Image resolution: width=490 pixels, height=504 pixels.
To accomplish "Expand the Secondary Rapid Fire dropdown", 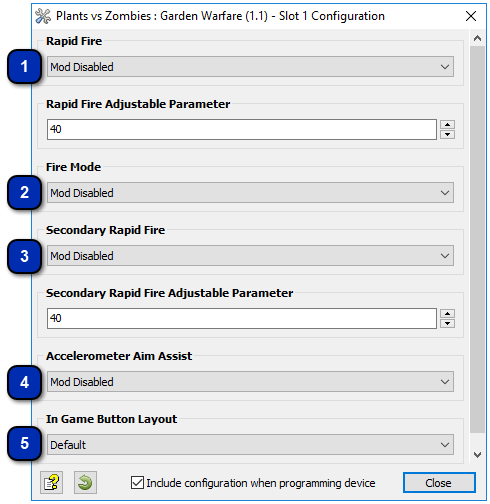I will coord(250,256).
